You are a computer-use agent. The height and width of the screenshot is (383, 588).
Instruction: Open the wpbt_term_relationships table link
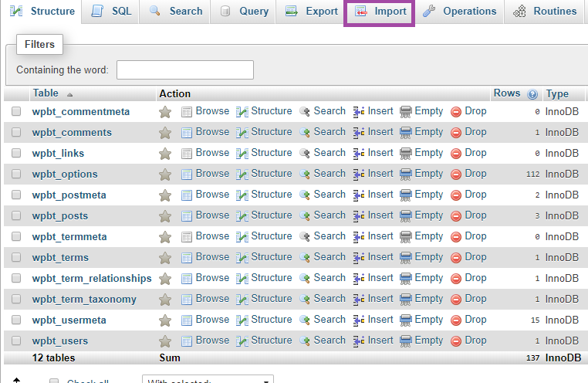point(92,279)
